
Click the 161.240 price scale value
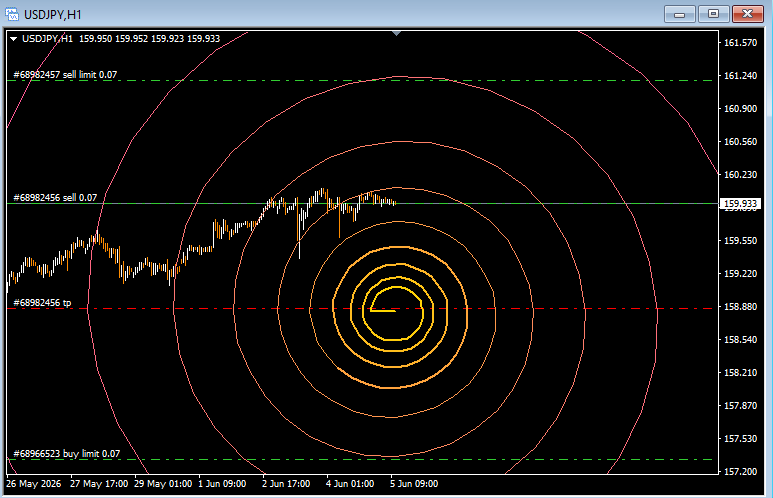click(x=740, y=76)
